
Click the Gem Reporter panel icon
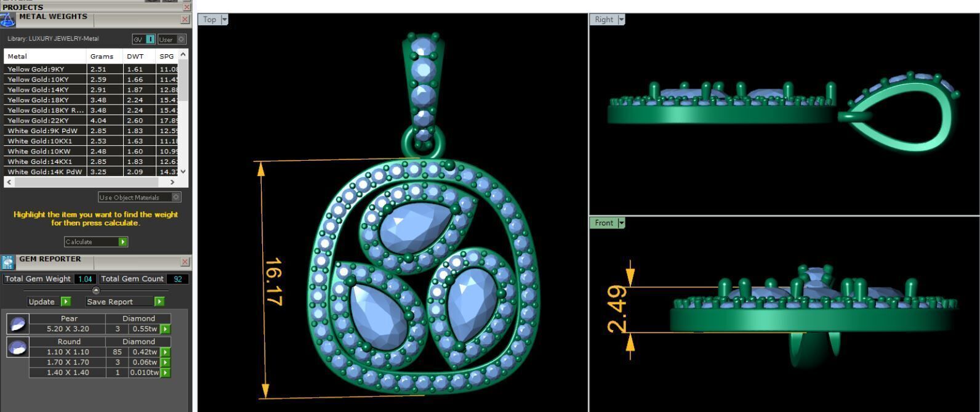coord(7,262)
